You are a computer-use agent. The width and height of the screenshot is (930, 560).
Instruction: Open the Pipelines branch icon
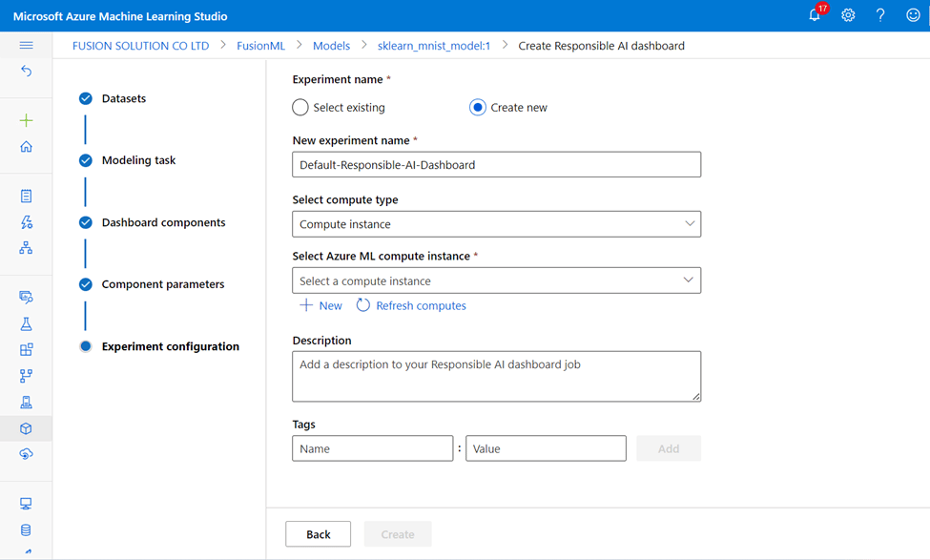click(26, 376)
